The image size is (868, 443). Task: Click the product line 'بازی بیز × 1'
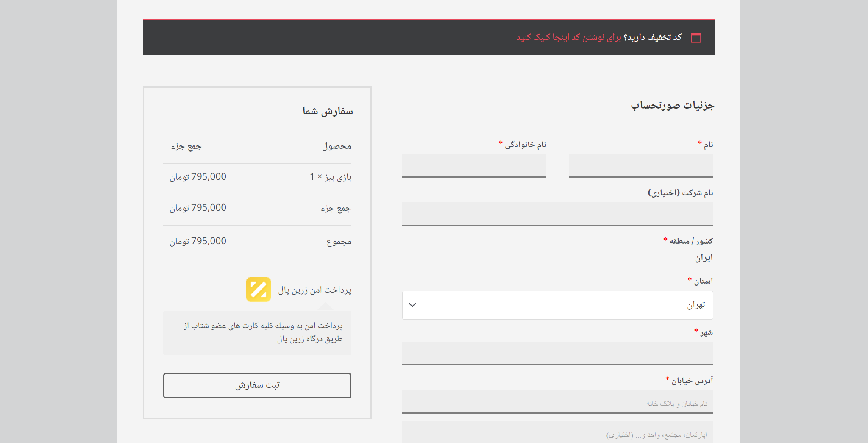click(330, 177)
